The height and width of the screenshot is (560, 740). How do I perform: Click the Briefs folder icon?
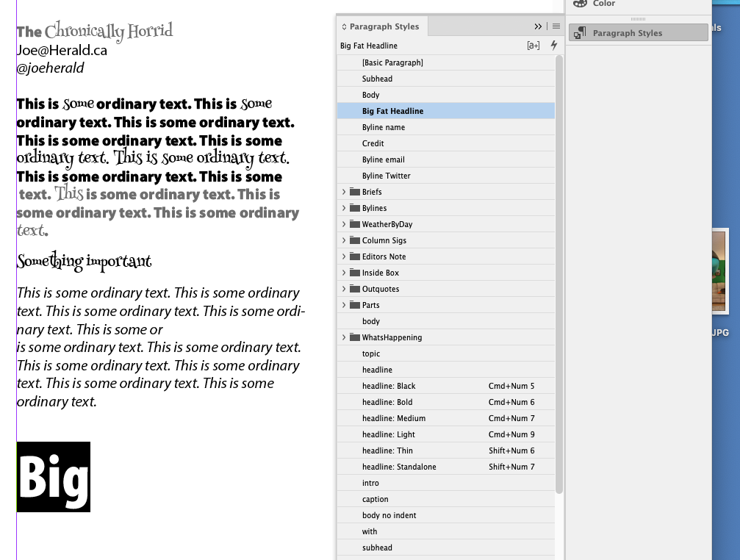tap(355, 192)
